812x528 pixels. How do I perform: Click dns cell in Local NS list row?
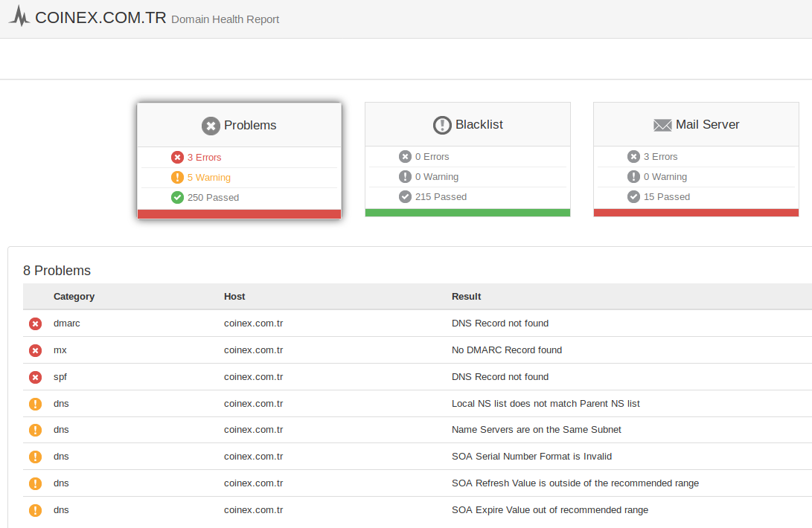(x=61, y=403)
